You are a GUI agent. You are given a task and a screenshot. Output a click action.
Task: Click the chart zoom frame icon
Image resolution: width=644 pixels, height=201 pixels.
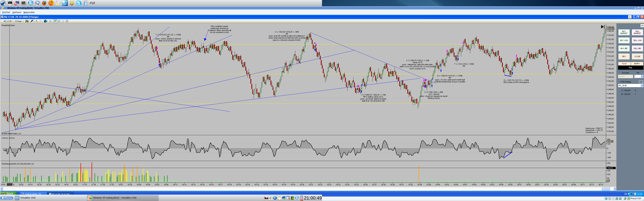pyautogui.click(x=50, y=21)
